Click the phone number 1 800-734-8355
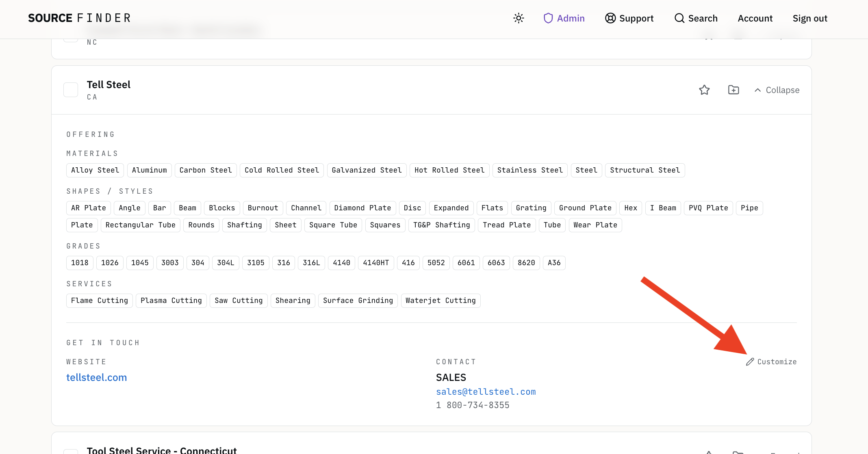 point(473,405)
